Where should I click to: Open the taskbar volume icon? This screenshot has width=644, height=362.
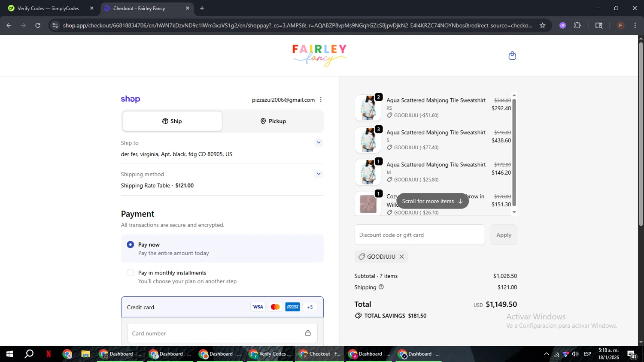[575, 354]
